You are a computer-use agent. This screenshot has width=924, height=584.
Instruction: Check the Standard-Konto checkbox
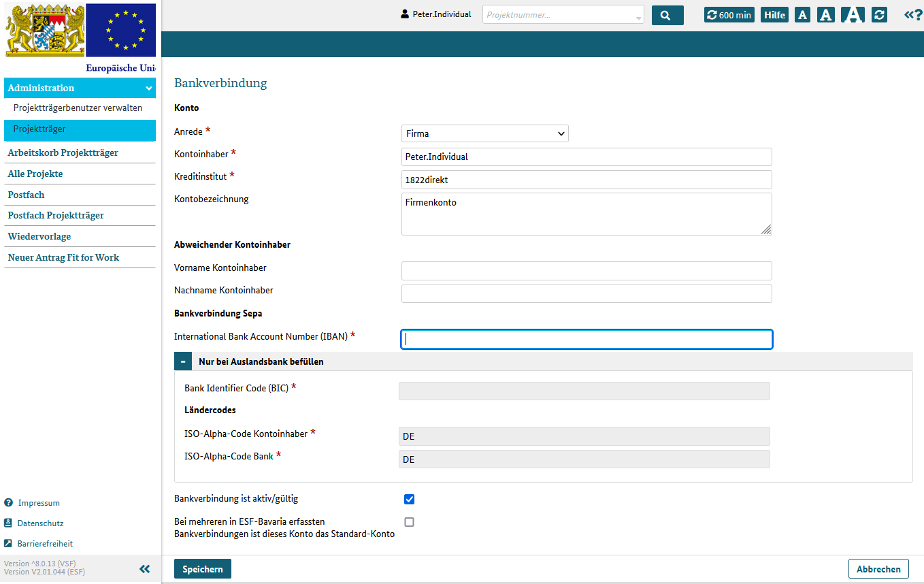(x=409, y=522)
